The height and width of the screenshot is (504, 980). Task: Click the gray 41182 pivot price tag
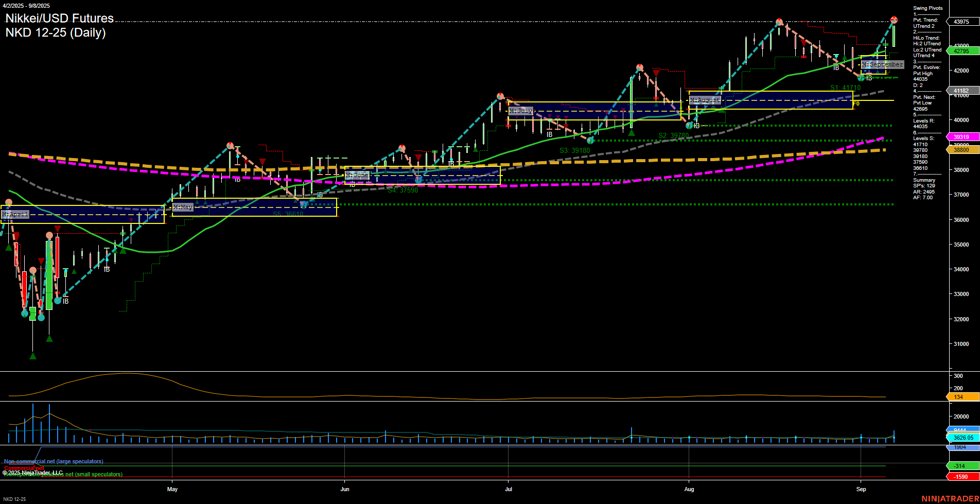pyautogui.click(x=962, y=90)
